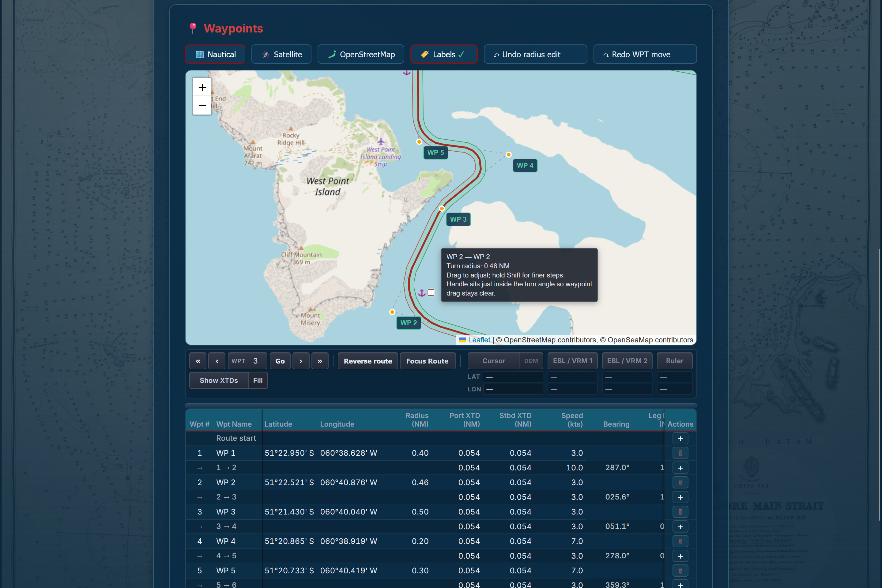Image resolution: width=882 pixels, height=588 pixels.
Task: Click the WP 5 map label
Action: tap(435, 153)
